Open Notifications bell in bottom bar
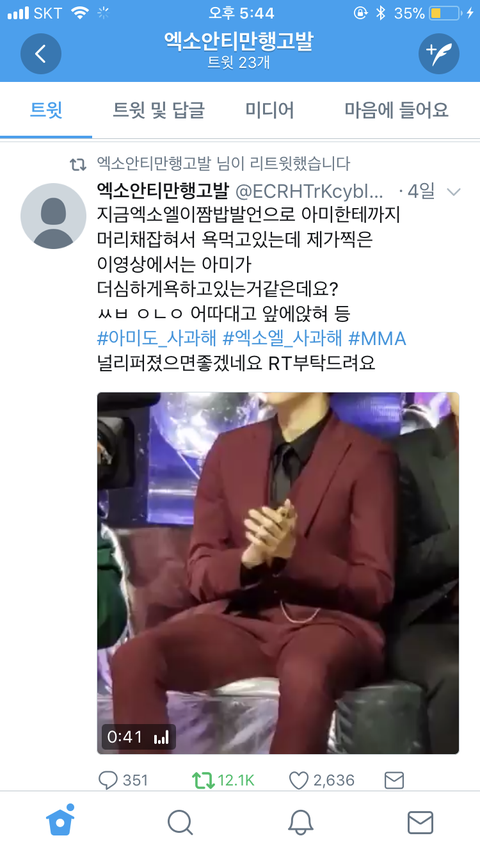 click(300, 822)
